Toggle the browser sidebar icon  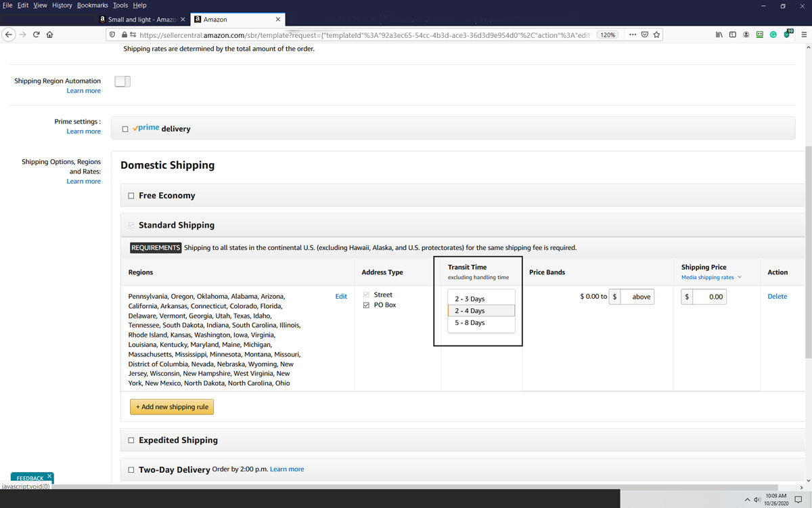pyautogui.click(x=732, y=35)
